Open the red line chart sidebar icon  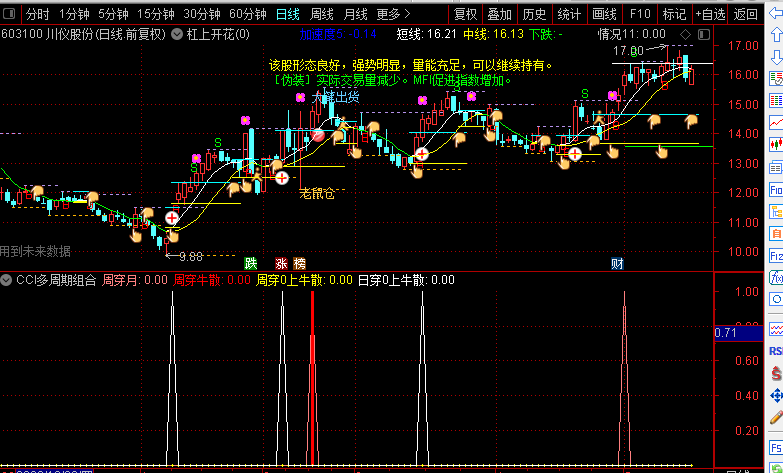tap(777, 122)
